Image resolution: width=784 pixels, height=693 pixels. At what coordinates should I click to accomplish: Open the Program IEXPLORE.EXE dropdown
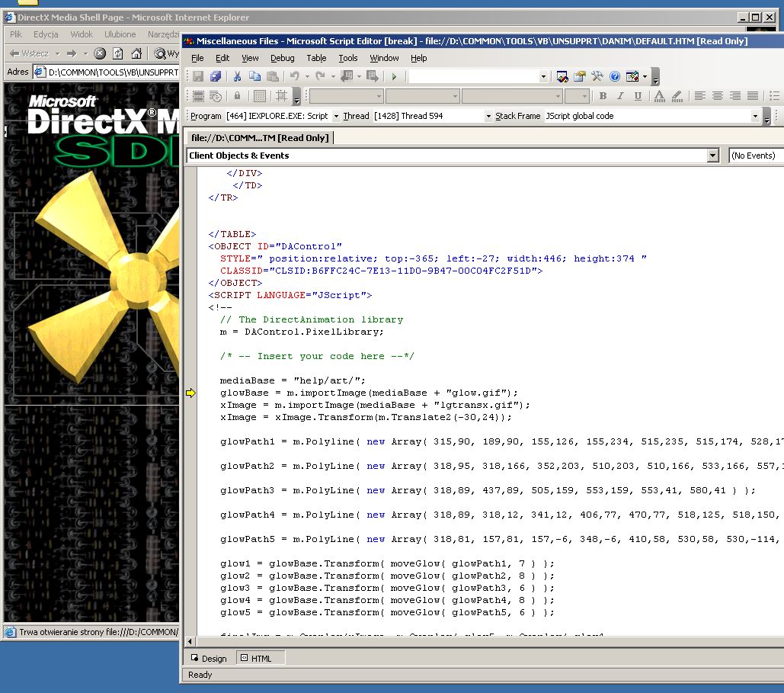pos(336,117)
